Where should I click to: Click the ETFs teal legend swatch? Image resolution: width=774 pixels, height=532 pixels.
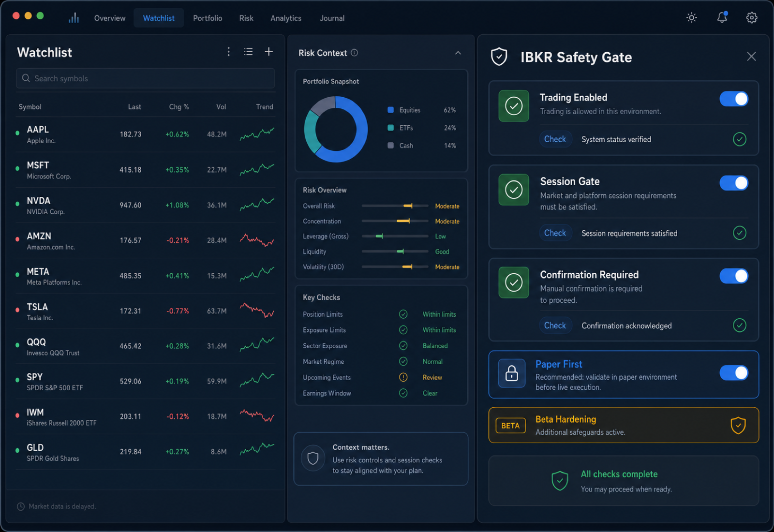coord(390,128)
